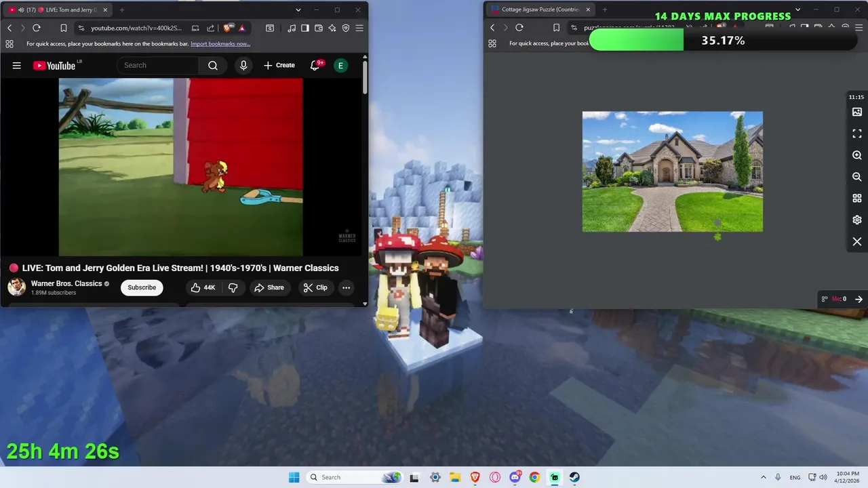Click the Share button
The width and height of the screenshot is (868, 488).
click(x=269, y=287)
